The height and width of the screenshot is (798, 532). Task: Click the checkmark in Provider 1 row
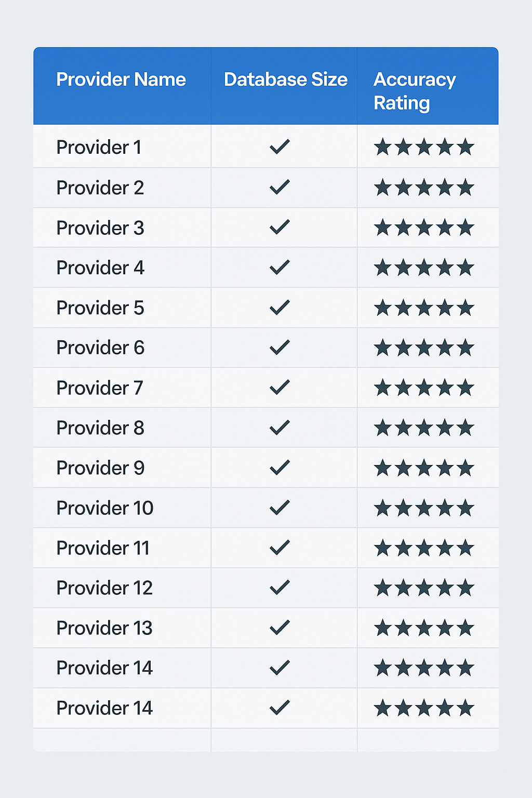click(280, 147)
